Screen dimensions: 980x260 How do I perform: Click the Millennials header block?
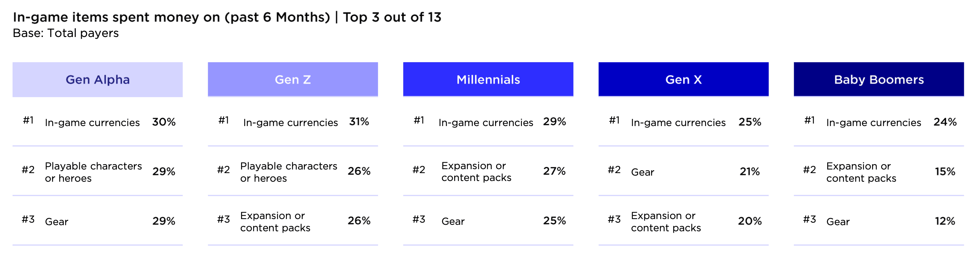488,80
